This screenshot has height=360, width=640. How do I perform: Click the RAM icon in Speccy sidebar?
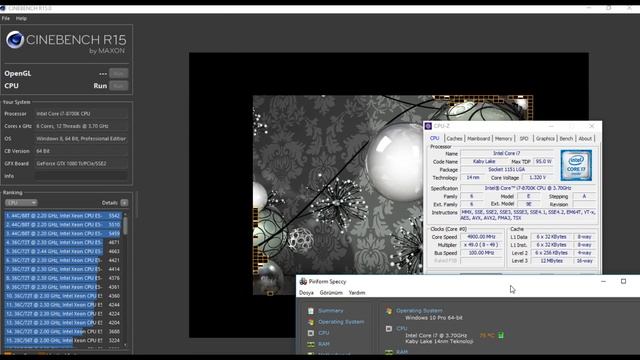(x=311, y=344)
